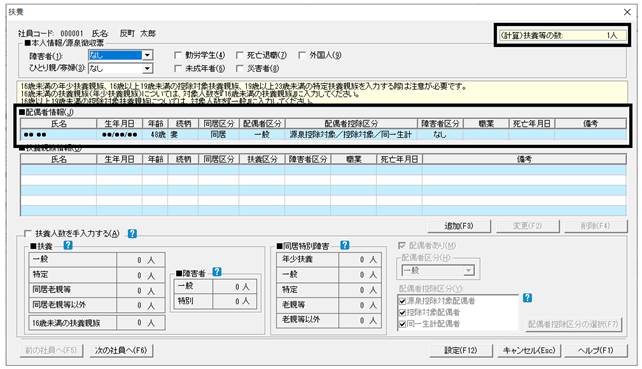Click 氏名 column header in 配偶者情報 table
The height and width of the screenshot is (369, 642).
click(59, 123)
